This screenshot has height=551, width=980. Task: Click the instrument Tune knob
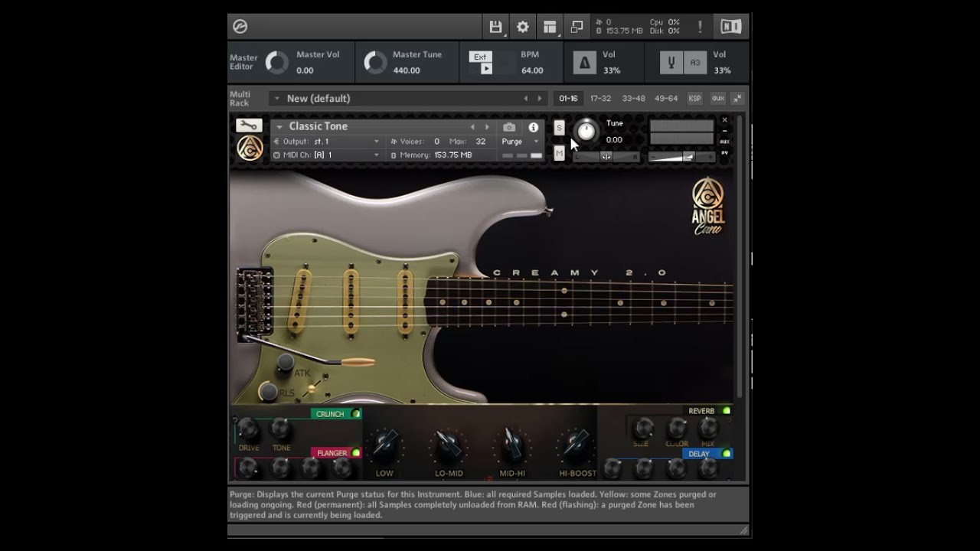[x=586, y=131]
